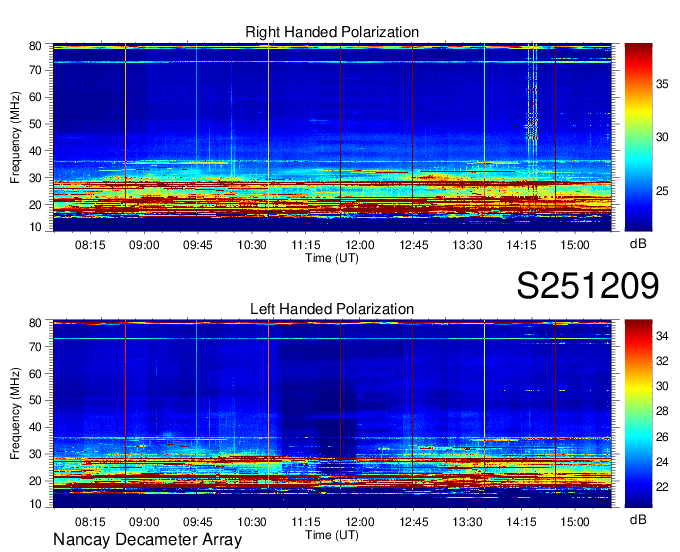This screenshot has height=552, width=680.
Task: Click the 12:00 time tick under the top plot
Action: click(x=360, y=244)
